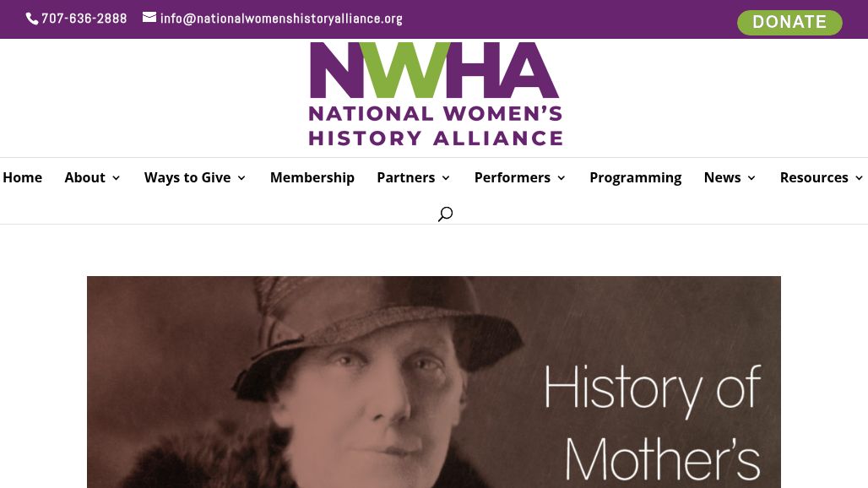868x488 pixels.
Task: Expand the Resources submenu arrow
Action: [x=859, y=178]
